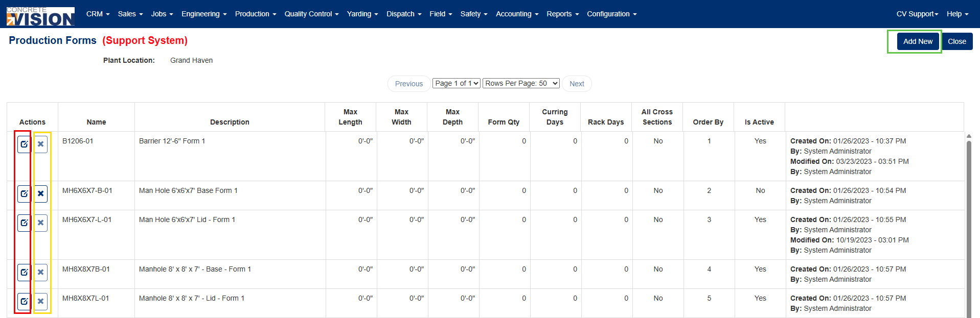
Task: Edit the MH6X6X7-L-01 form row
Action: click(x=24, y=223)
